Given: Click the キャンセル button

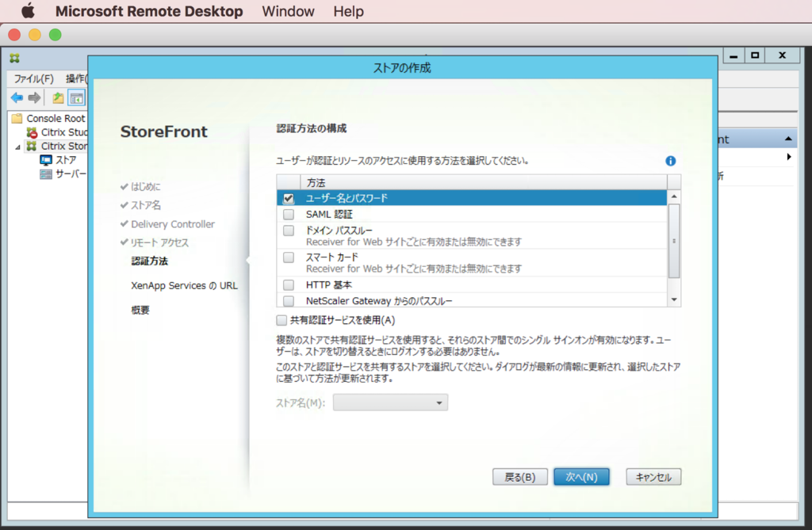Looking at the screenshot, I should 653,477.
